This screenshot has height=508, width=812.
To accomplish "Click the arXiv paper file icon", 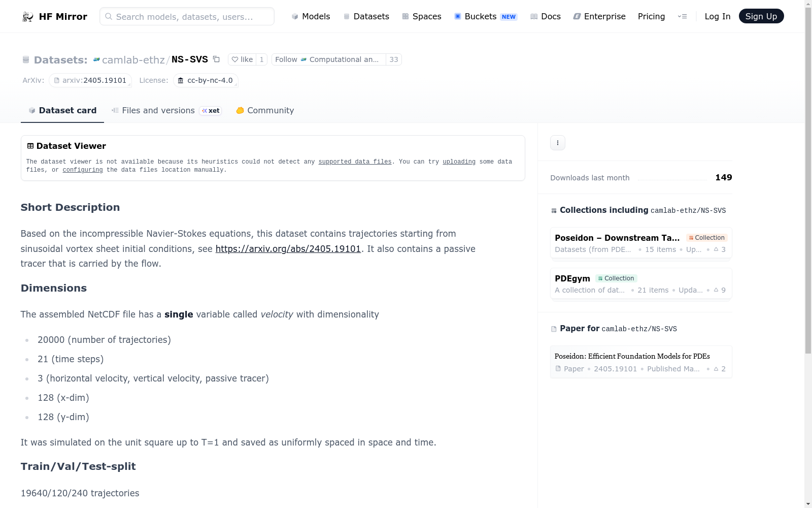I will click(57, 81).
